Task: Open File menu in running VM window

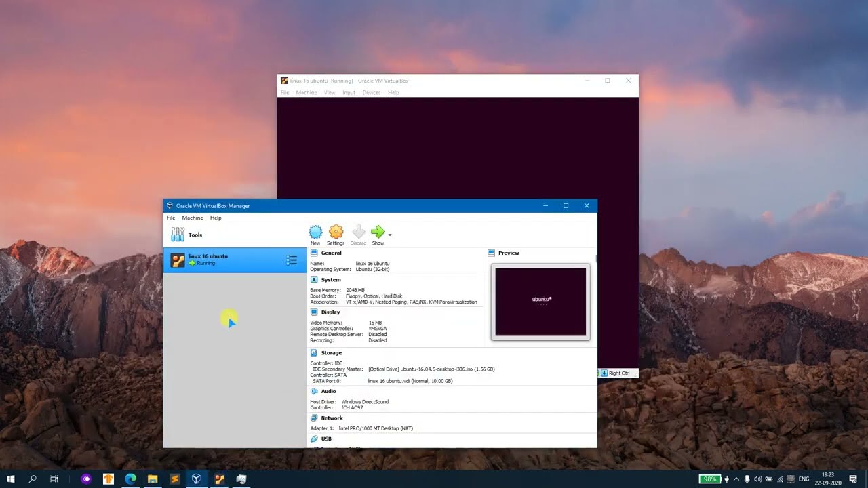Action: click(x=285, y=92)
